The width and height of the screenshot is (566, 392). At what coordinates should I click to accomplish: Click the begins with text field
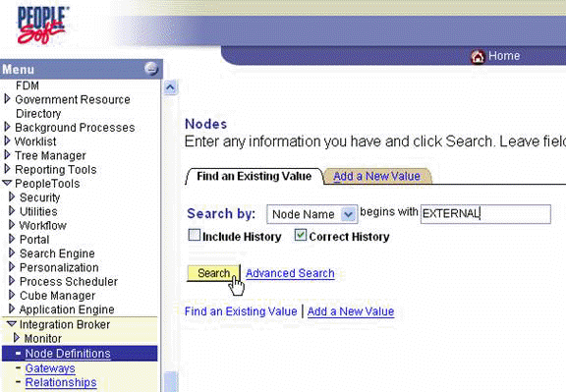click(485, 214)
